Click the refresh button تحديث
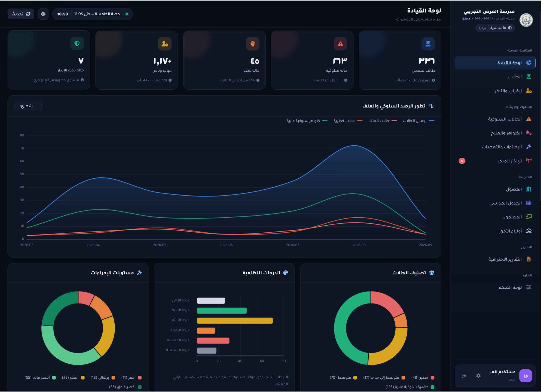Image resolution: width=541 pixels, height=392 pixels. (x=21, y=14)
